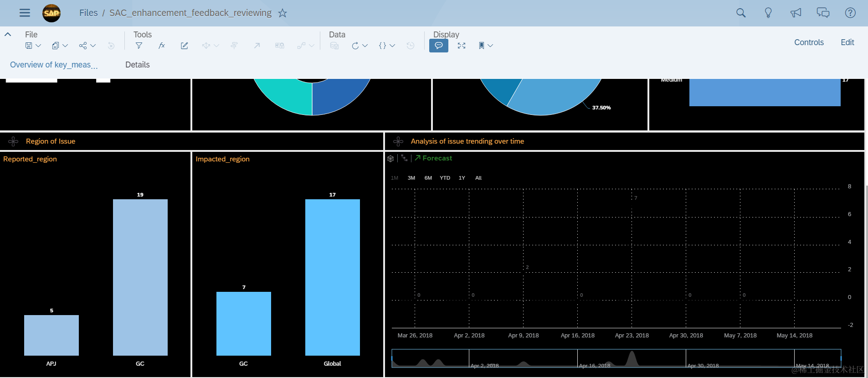
Task: Mark story as favorite with star
Action: click(x=282, y=13)
